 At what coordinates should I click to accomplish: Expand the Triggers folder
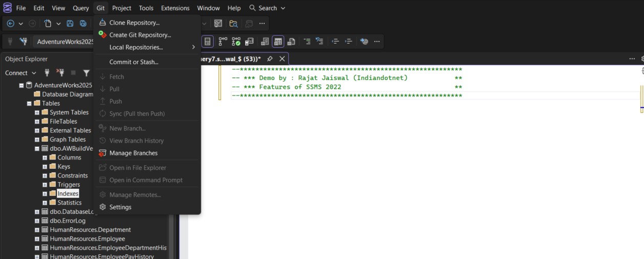pyautogui.click(x=45, y=185)
